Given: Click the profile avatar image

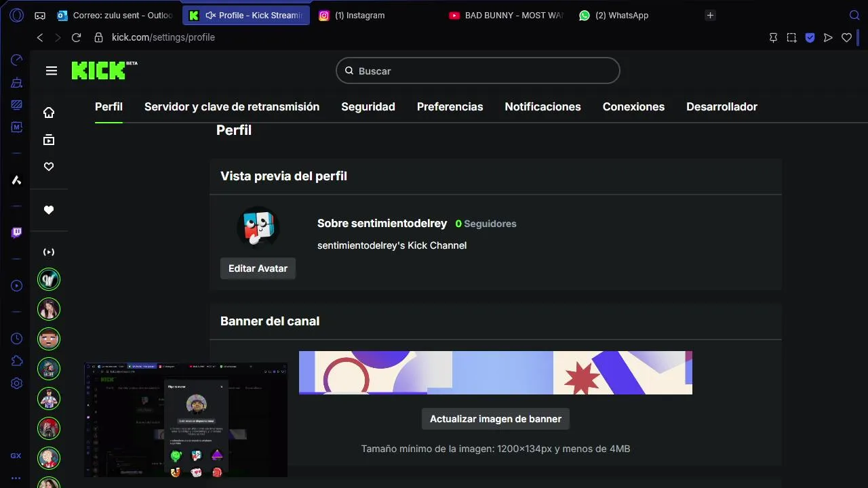Looking at the screenshot, I should [258, 228].
